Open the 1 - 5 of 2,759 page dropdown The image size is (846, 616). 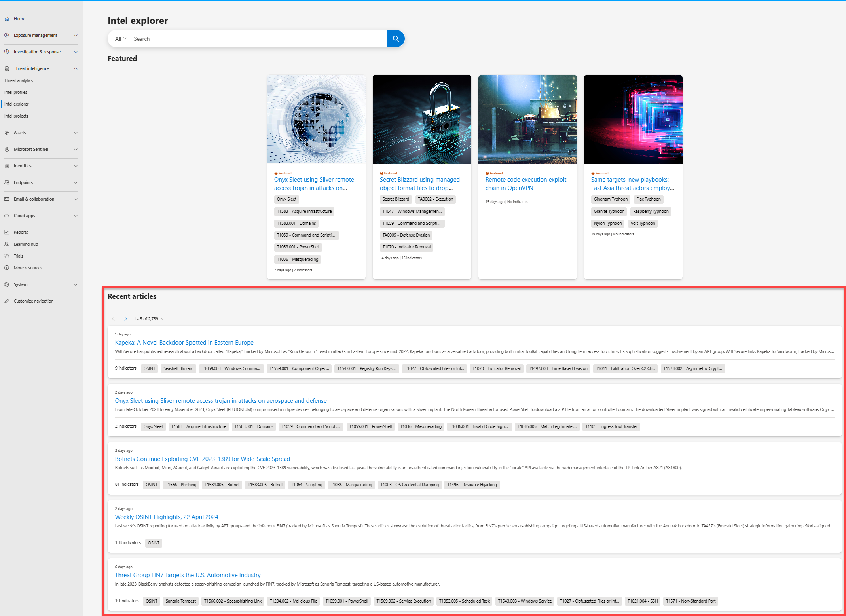(149, 319)
